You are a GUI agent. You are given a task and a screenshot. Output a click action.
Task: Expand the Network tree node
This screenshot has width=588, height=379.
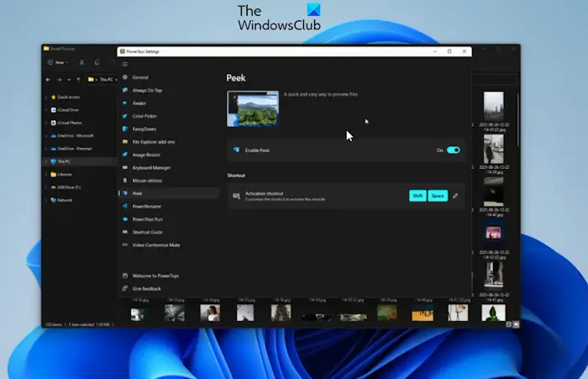tap(46, 200)
